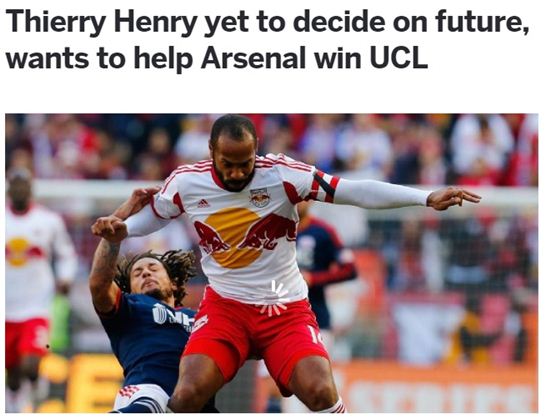550x419 pixels.
Task: Click the number on the red shorts
Action: point(313,334)
